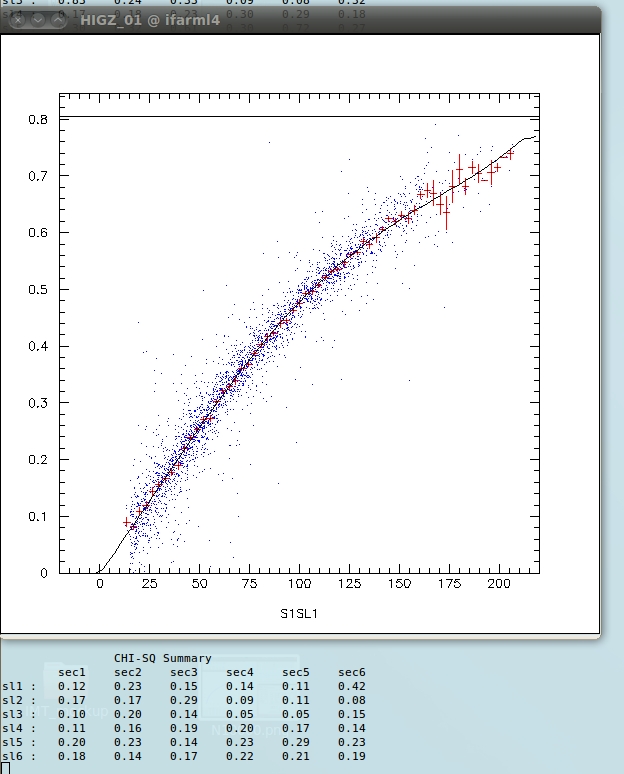Select the sec1 column header text
The width and height of the screenshot is (624, 774).
pyautogui.click(x=72, y=672)
